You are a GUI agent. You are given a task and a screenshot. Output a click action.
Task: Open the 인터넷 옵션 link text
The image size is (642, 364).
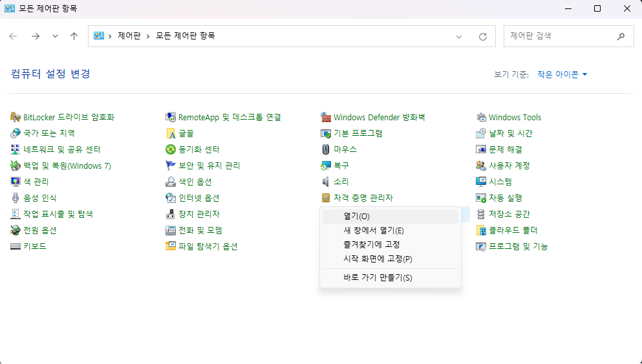coord(199,198)
